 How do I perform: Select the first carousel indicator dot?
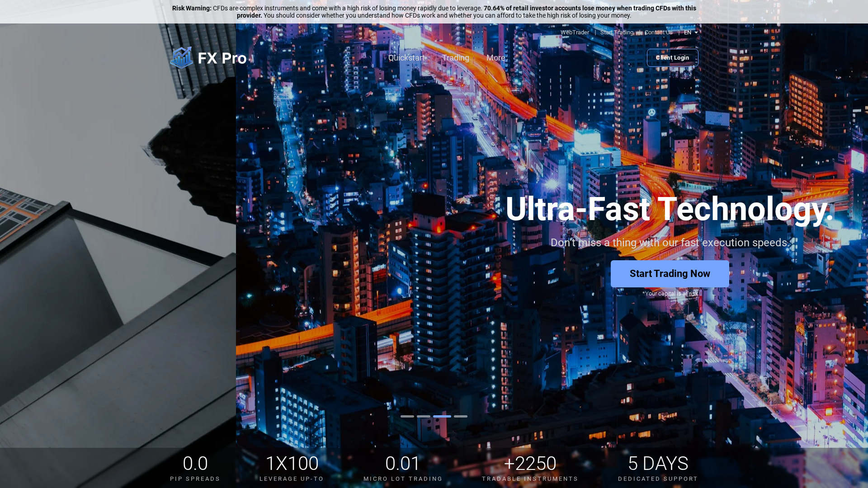coord(407,416)
